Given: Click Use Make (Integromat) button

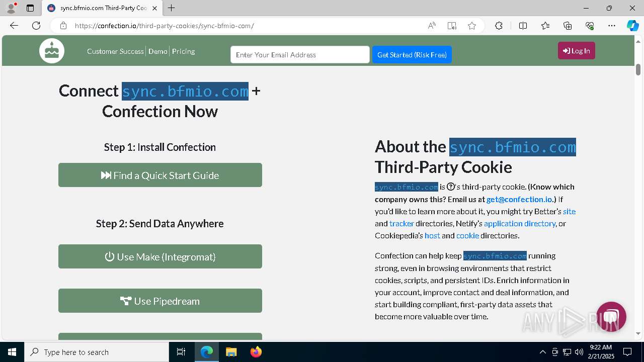Looking at the screenshot, I should click(160, 256).
